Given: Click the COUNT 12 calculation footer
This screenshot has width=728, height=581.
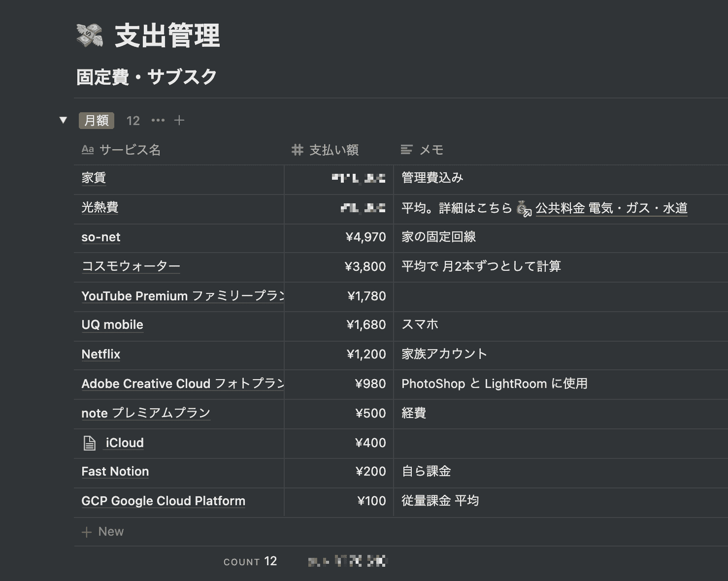Looking at the screenshot, I should pyautogui.click(x=250, y=561).
